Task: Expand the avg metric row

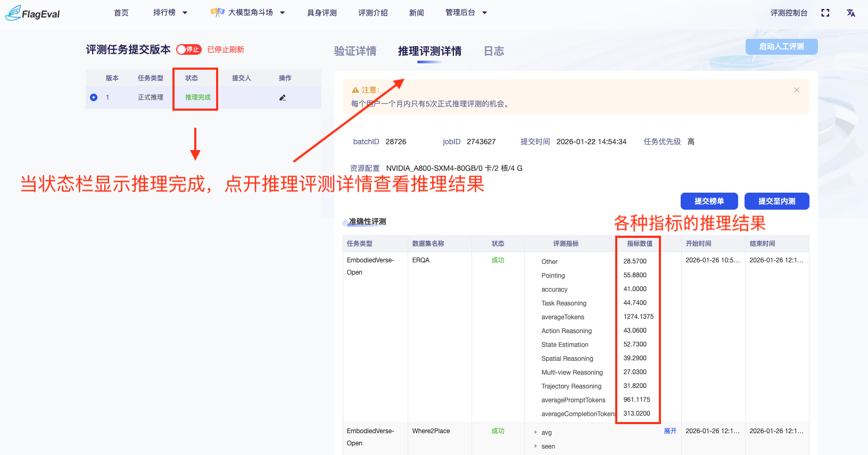Action: tap(535, 433)
